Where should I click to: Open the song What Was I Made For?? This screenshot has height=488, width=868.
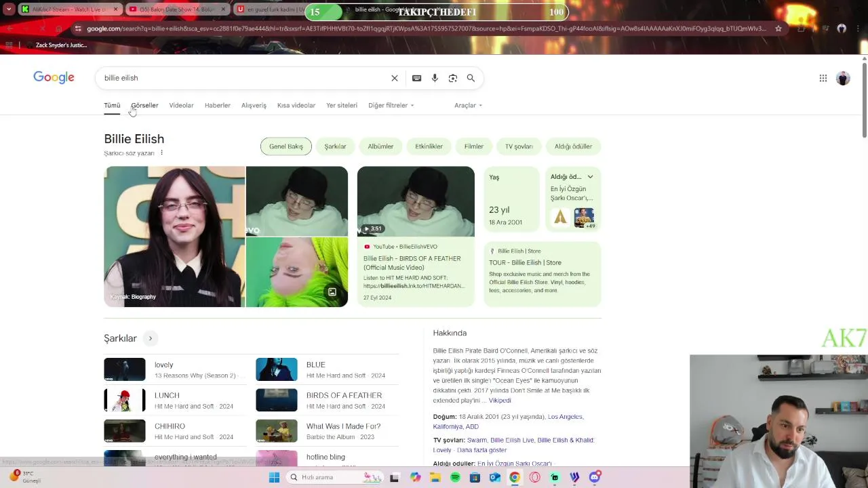click(326, 431)
